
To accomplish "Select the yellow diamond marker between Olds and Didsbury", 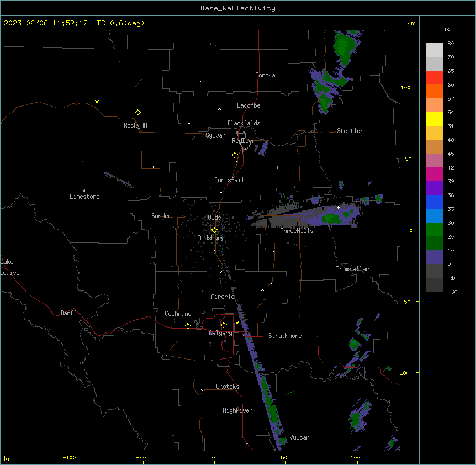I will pos(214,230).
